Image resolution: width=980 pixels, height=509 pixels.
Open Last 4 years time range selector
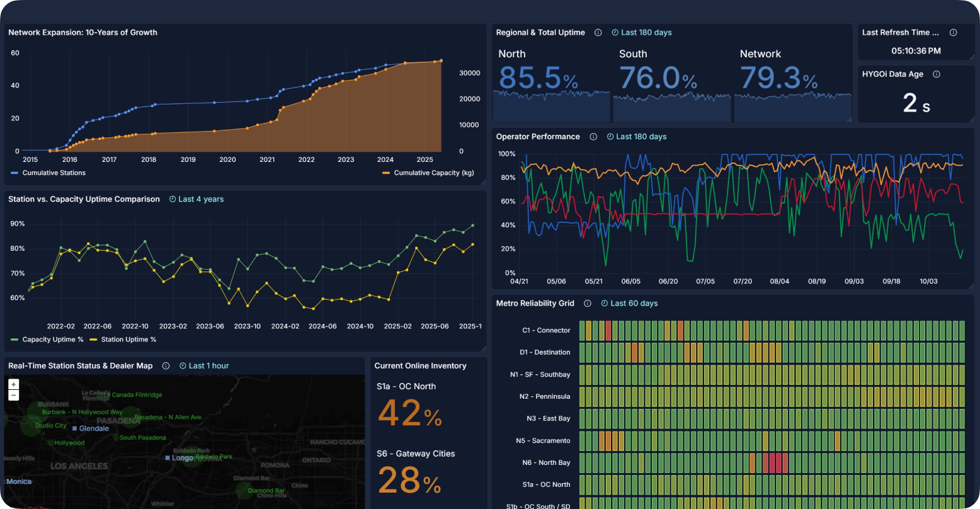click(197, 199)
